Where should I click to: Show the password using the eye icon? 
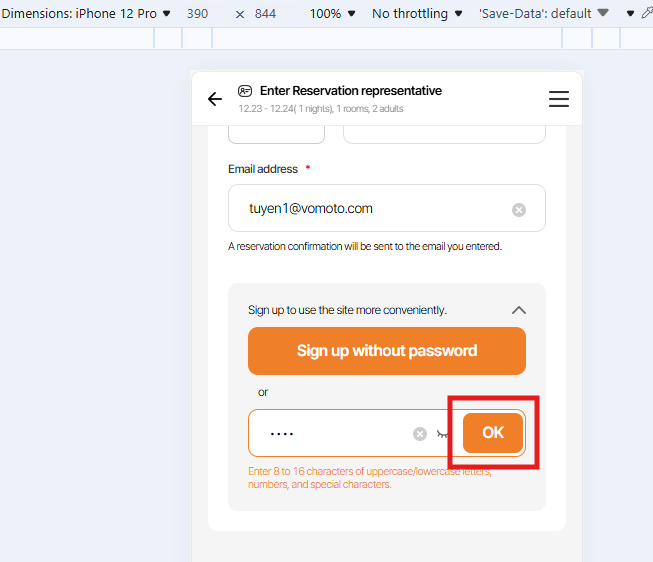tap(444, 434)
